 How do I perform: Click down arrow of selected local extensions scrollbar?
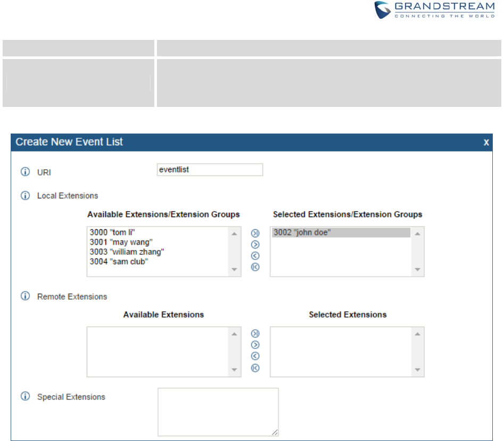[x=418, y=270]
